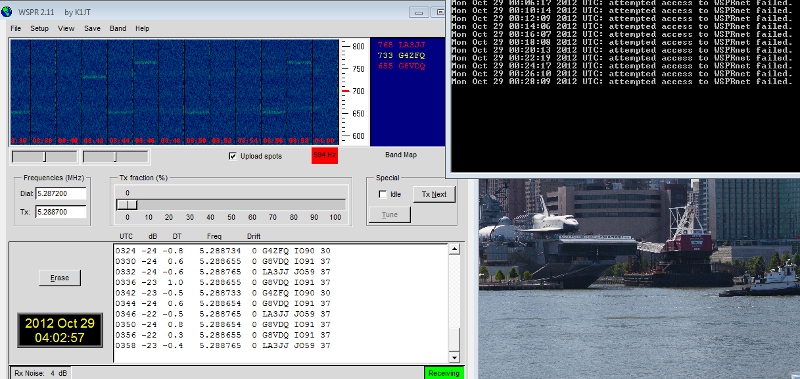
Task: Open the View menu
Action: click(x=66, y=29)
